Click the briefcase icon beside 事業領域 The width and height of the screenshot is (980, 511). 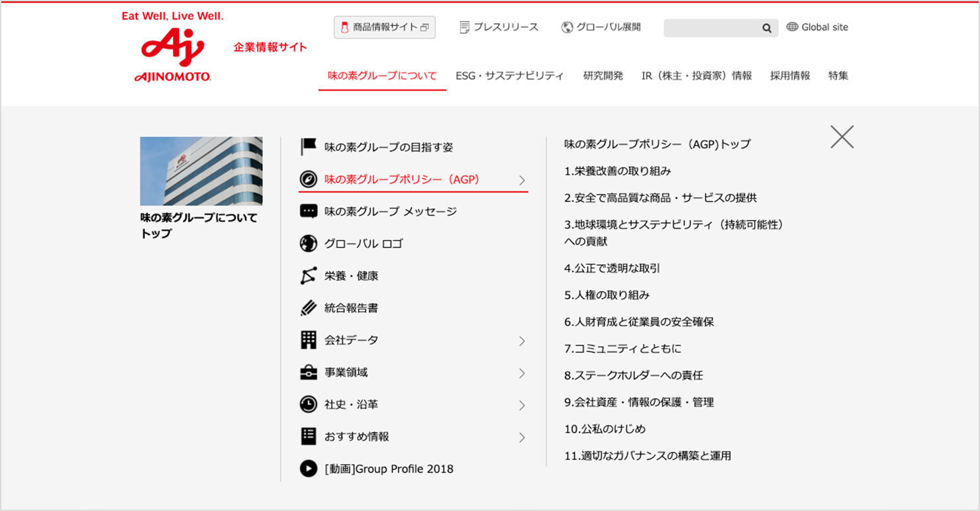(309, 373)
